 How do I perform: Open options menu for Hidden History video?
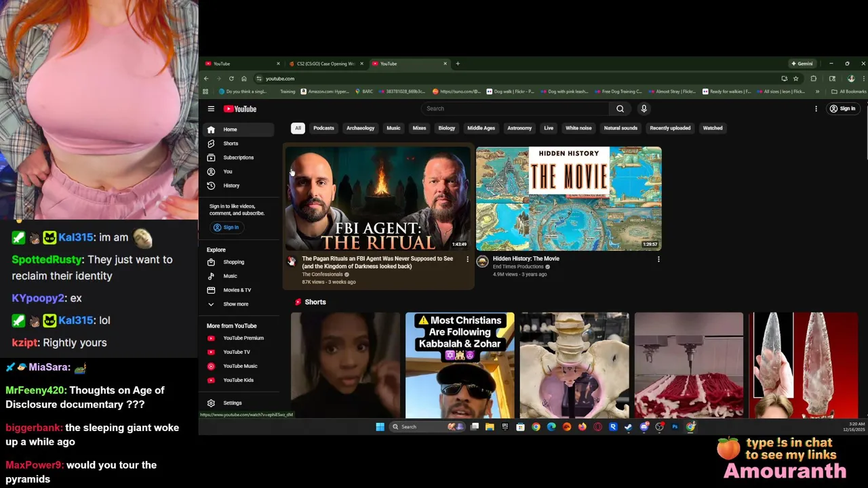(x=658, y=259)
